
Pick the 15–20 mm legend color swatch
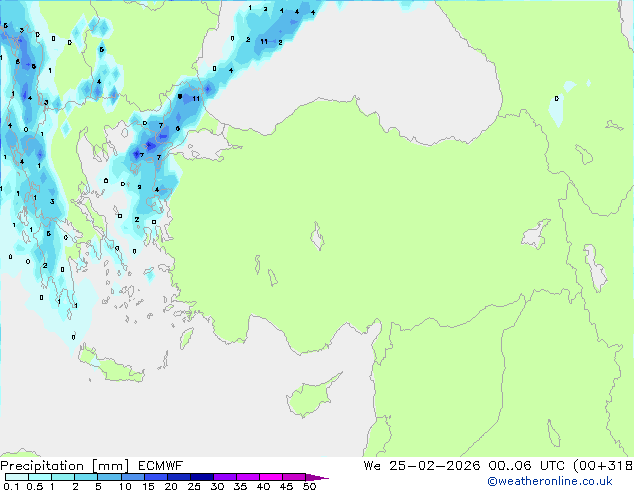point(155,477)
